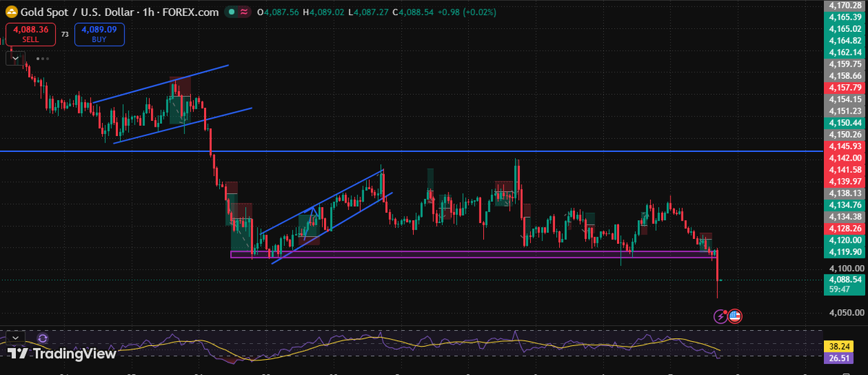Click the 4,134.76 green price label
The width and height of the screenshot is (868, 375).
tap(845, 205)
